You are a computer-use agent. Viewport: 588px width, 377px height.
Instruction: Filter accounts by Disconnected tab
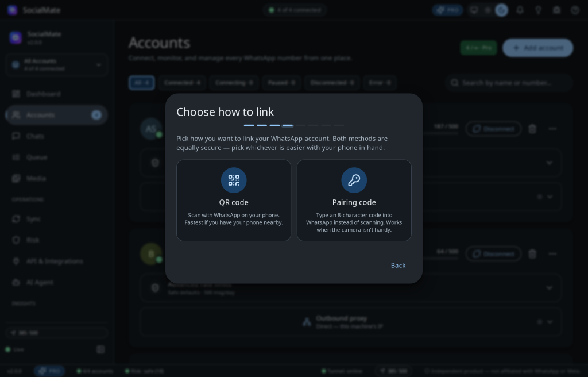pos(332,83)
